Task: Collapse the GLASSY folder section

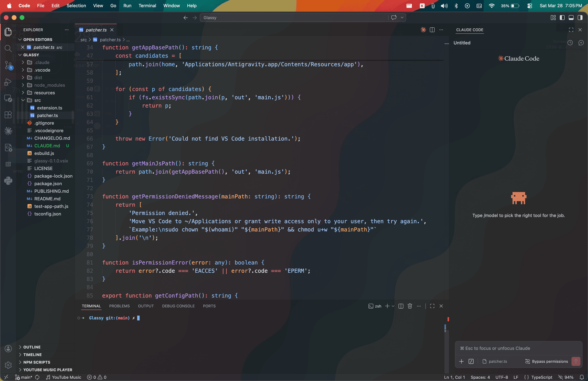Action: click(20, 55)
